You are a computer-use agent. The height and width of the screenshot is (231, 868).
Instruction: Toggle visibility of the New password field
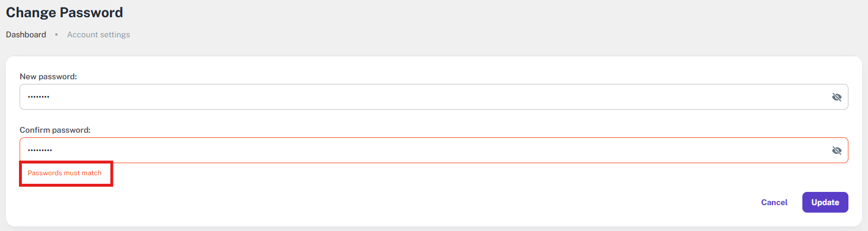coord(836,97)
